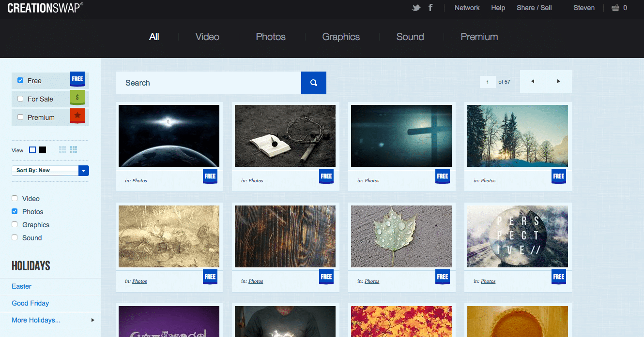Click Photos link under the Perspective image
The image size is (644, 337).
point(488,281)
